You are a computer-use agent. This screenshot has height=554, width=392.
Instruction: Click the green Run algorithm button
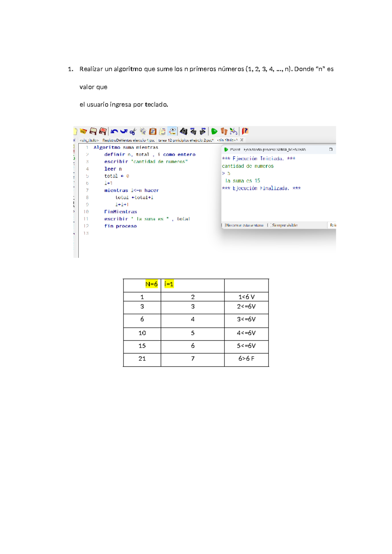pos(214,131)
